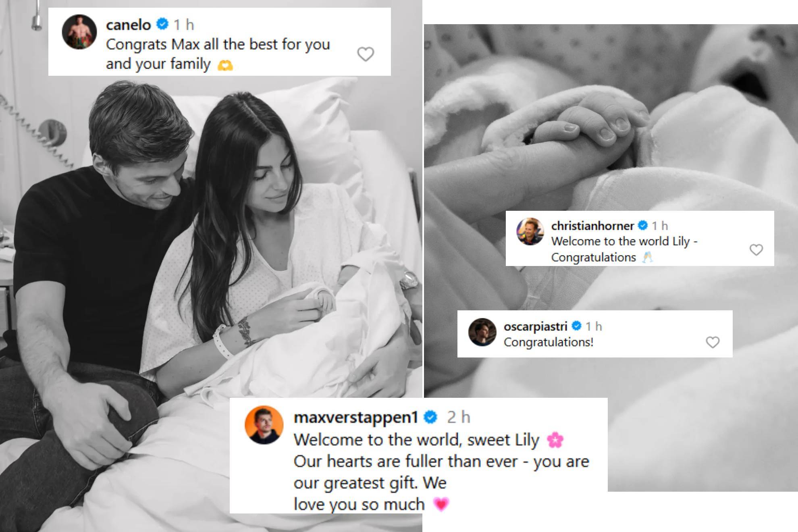
Task: Open the christianhorner username link
Action: click(592, 226)
